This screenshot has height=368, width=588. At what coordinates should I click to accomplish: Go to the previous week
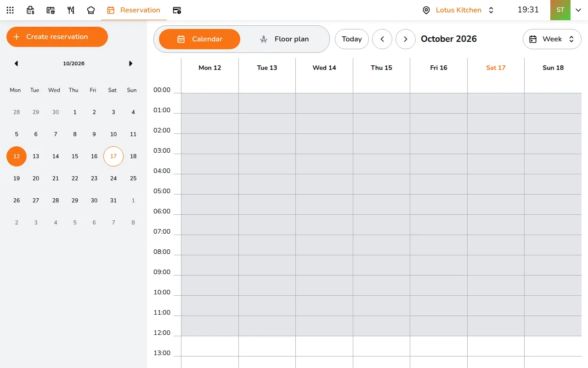(x=382, y=39)
